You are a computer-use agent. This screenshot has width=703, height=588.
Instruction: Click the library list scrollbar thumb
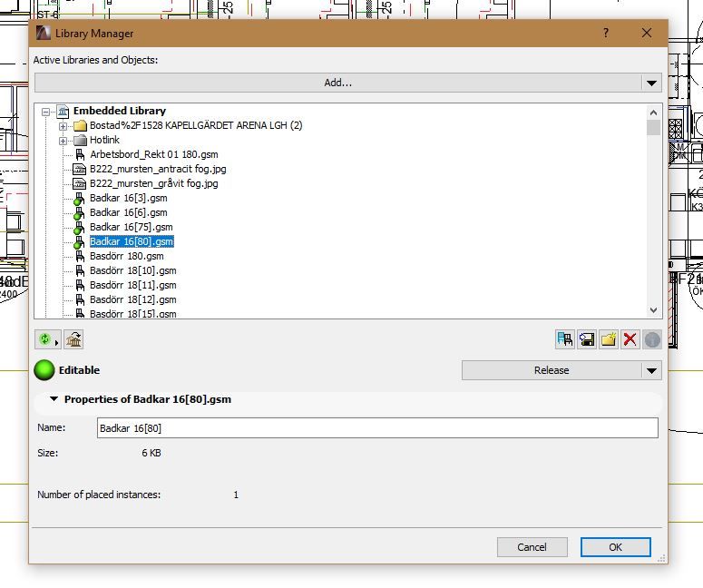(653, 127)
